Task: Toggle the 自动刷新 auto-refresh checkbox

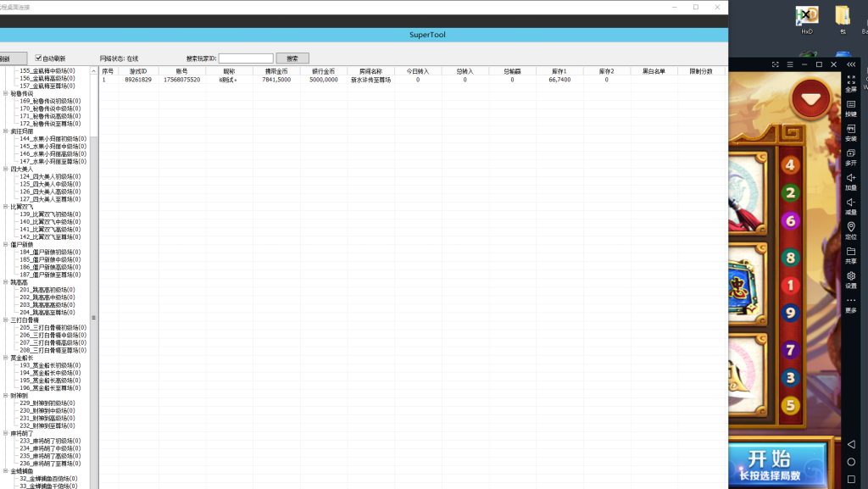Action: [38, 58]
